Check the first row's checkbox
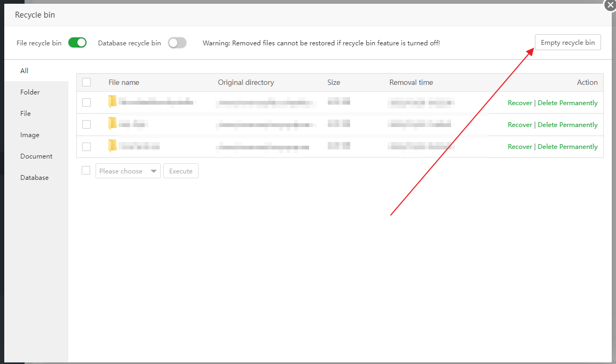 coord(86,102)
